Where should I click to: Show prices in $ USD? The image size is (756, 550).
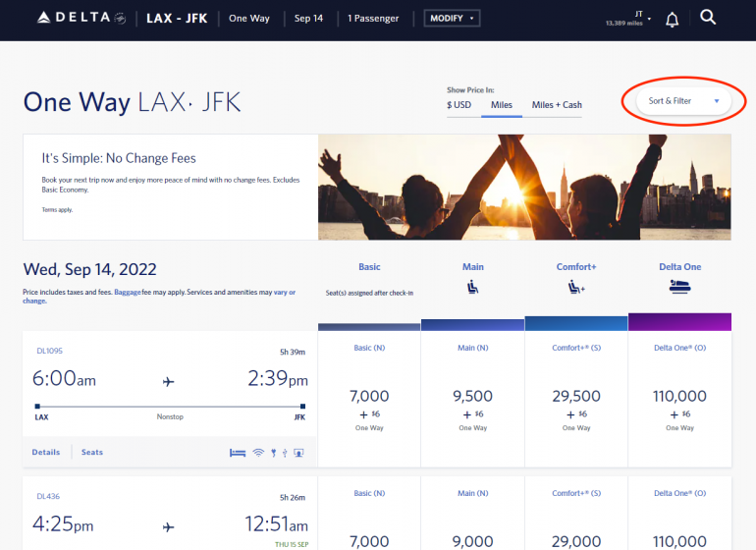(x=459, y=105)
